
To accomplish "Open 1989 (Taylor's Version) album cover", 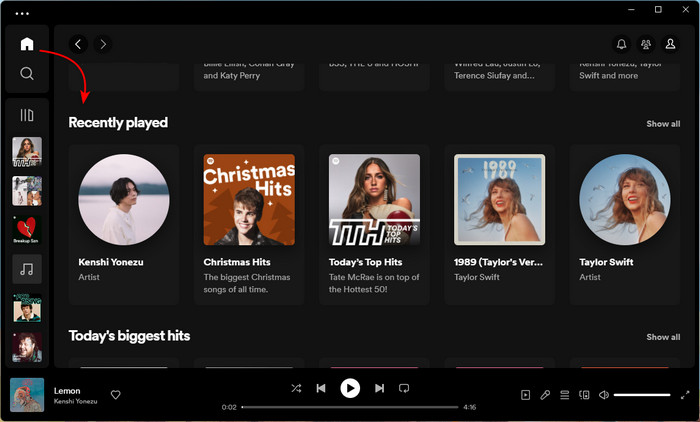I will click(500, 200).
